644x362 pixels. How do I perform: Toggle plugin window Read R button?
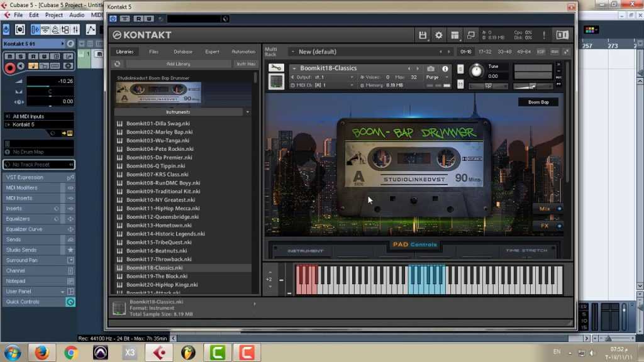pos(138,19)
